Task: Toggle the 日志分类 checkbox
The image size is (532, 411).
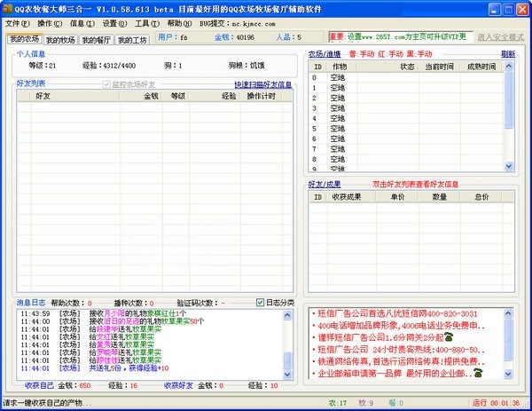Action: [261, 303]
